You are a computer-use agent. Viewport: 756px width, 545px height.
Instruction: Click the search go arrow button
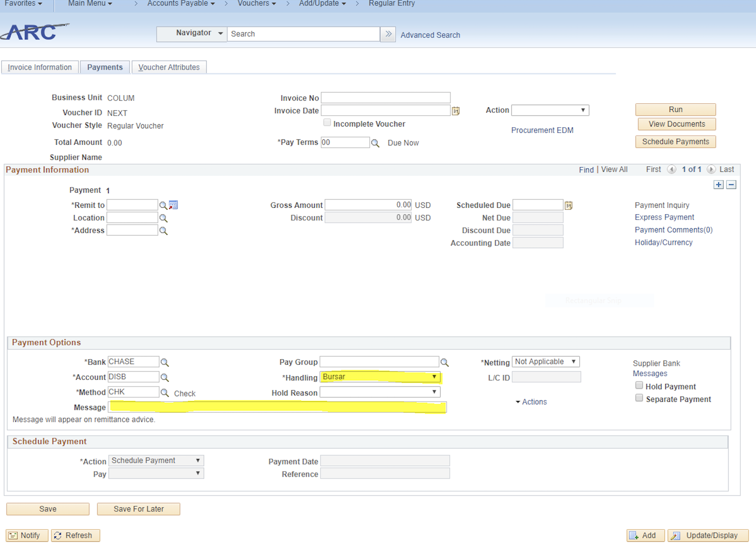pyautogui.click(x=388, y=34)
